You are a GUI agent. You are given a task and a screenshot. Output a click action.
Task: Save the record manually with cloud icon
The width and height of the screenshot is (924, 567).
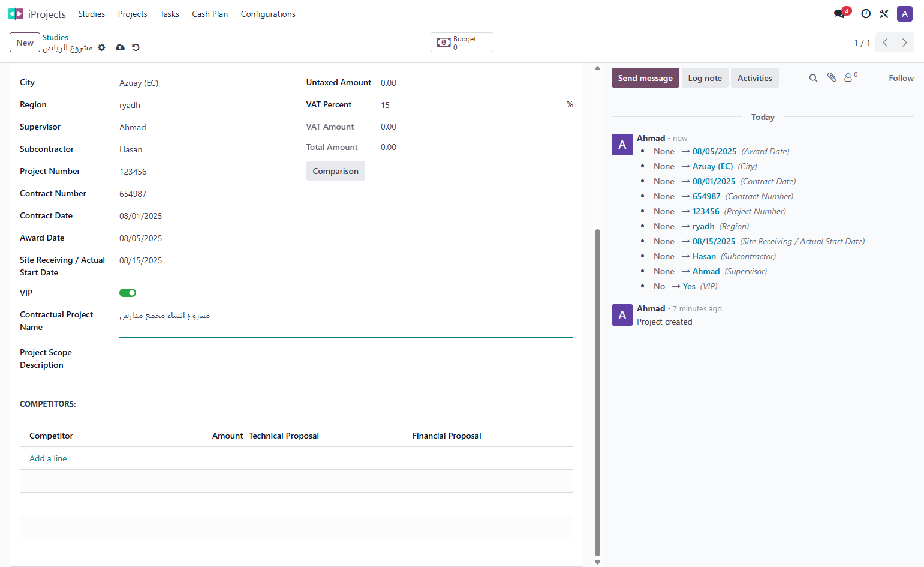120,47
